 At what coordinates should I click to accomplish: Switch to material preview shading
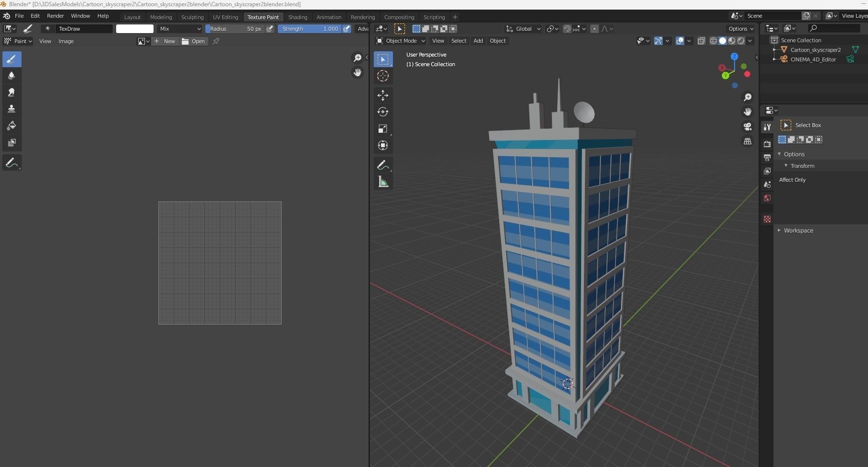pos(732,41)
